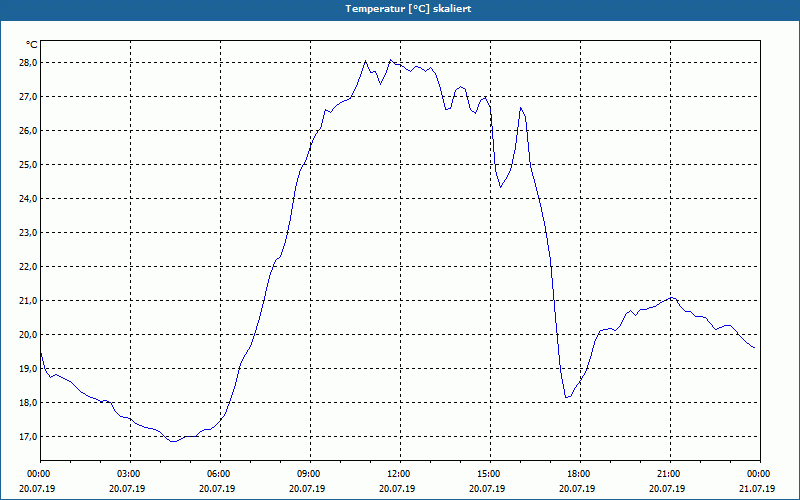The image size is (800, 500).
Task: Pick the 20.07.19 date under 21:00
Action: click(667, 488)
